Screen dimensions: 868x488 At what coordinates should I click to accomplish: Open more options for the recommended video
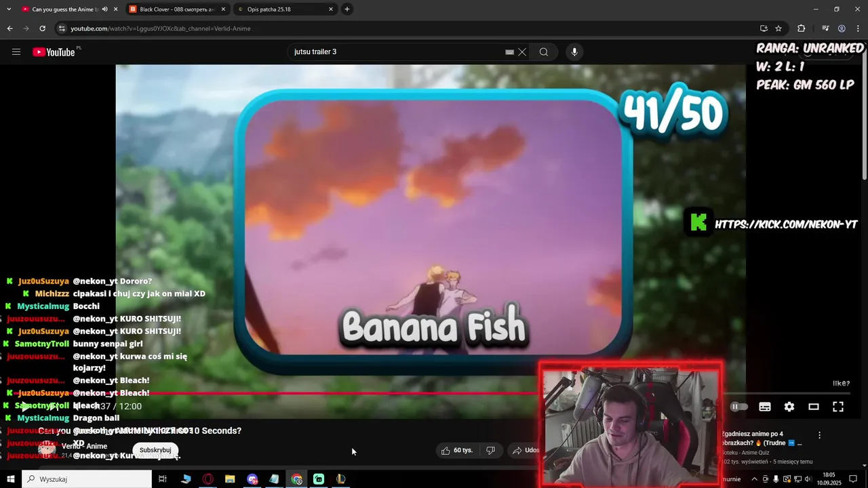(x=819, y=435)
